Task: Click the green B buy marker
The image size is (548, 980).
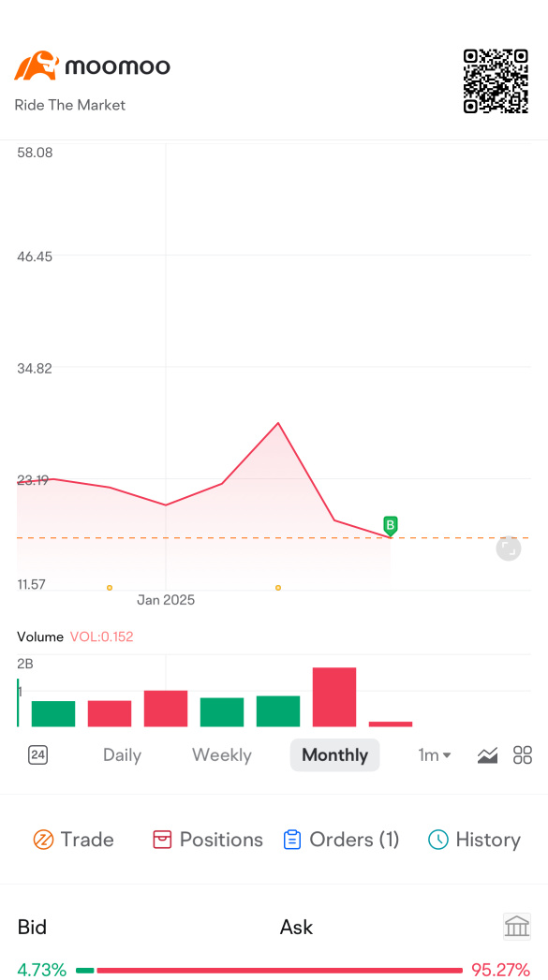Action: (x=391, y=526)
